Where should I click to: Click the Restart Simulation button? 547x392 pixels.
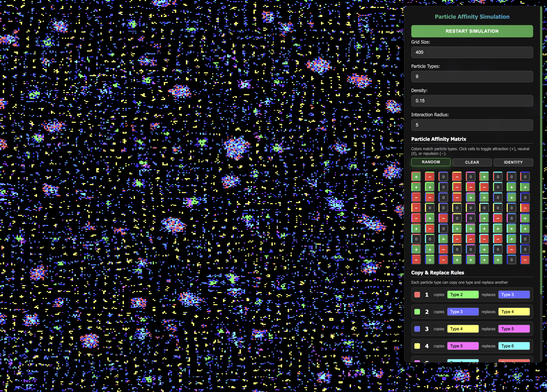click(x=472, y=31)
